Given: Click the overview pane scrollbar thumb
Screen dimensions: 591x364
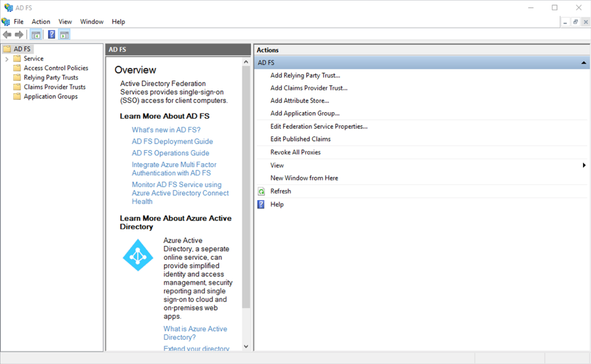Looking at the screenshot, I should pos(246,187).
